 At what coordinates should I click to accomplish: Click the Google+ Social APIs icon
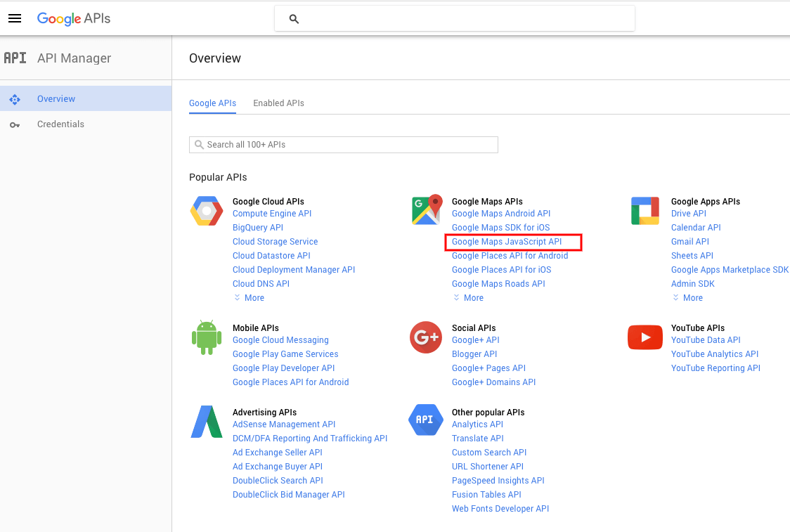[426, 337]
